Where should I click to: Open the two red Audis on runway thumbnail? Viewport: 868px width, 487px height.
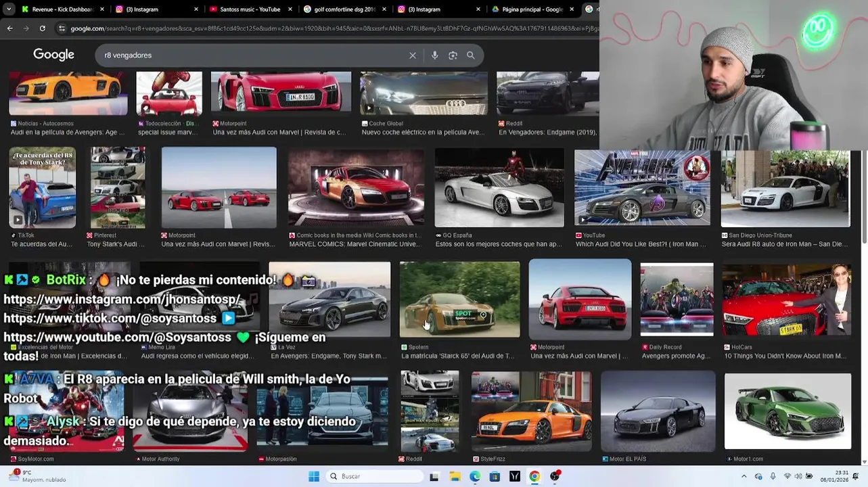pyautogui.click(x=219, y=187)
